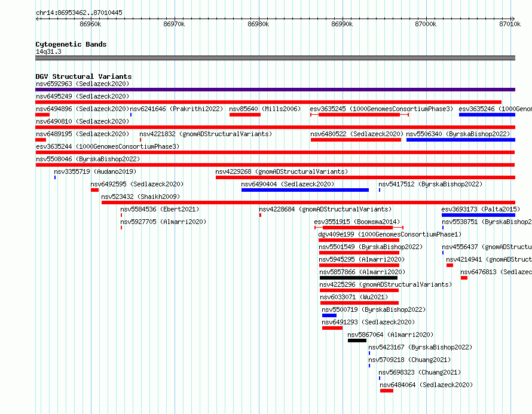Screen dimensions: 532x414
Task: Open the nsv6495249 (Sedlazeck2020) label
Action: click(x=82, y=96)
